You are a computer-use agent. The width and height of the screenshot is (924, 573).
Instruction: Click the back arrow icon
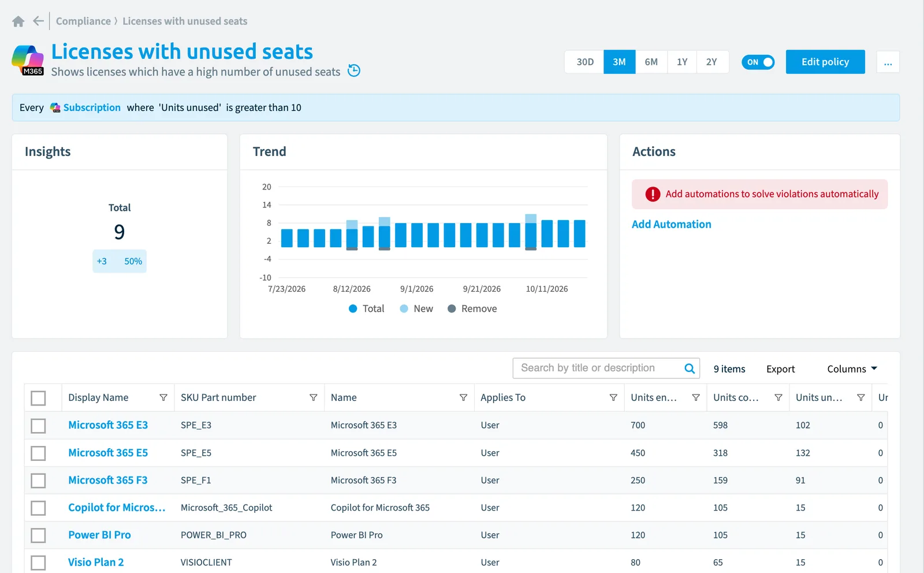pos(39,21)
